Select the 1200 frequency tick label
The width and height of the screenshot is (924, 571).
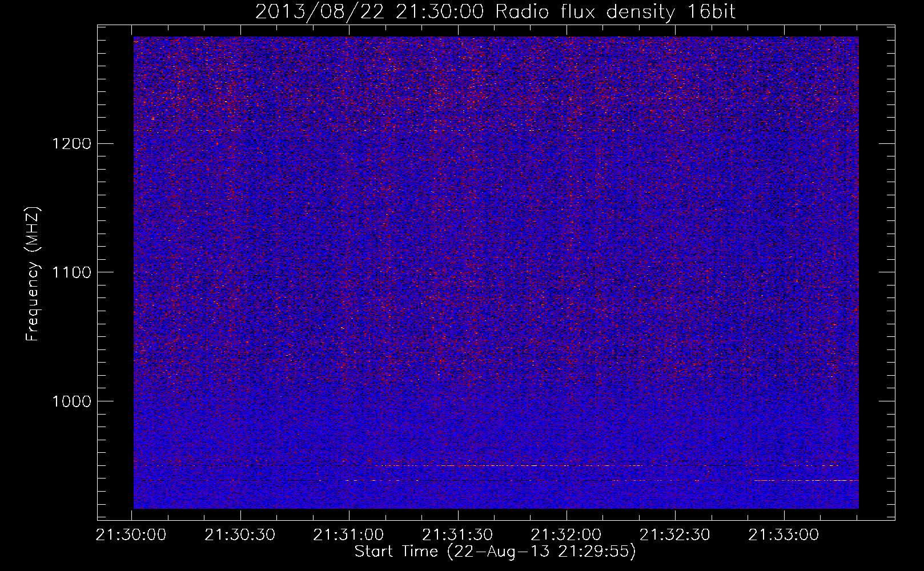[71, 143]
